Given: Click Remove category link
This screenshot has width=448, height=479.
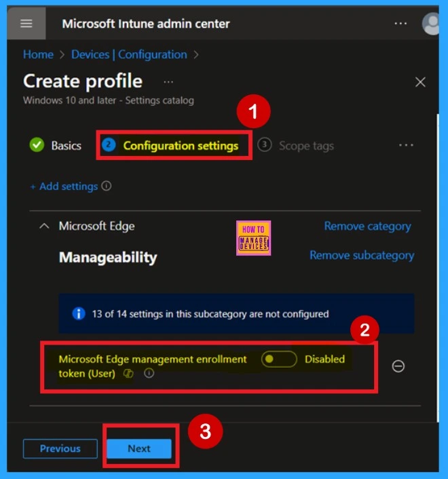Looking at the screenshot, I should coord(368,227).
